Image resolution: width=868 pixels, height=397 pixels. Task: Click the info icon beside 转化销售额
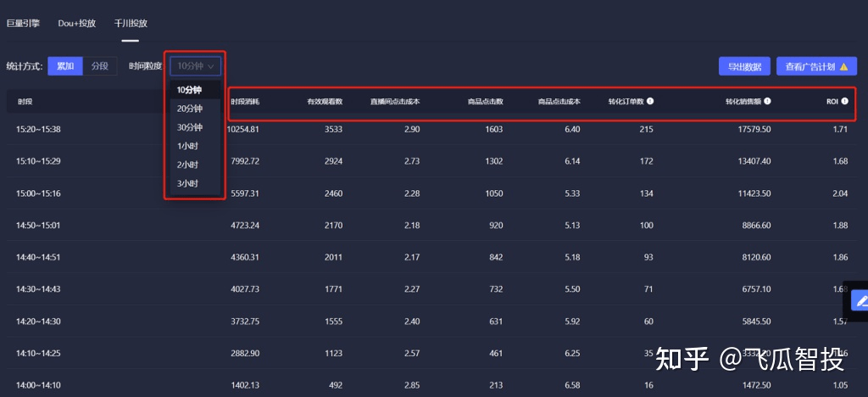768,101
